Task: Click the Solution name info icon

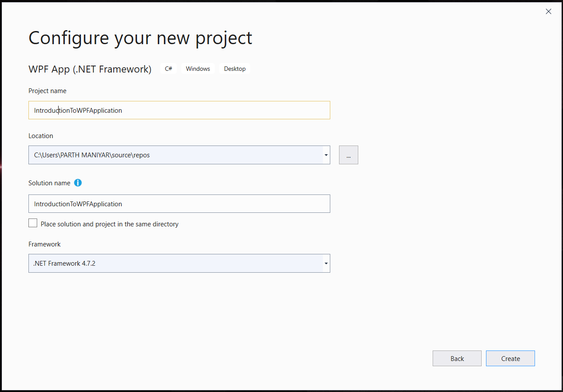Action: (x=78, y=183)
